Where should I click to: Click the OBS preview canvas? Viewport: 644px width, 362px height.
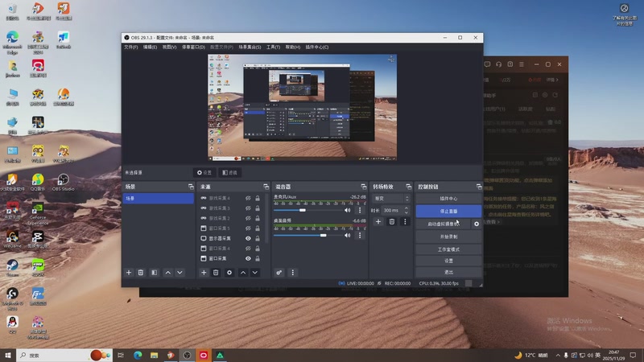(x=303, y=107)
